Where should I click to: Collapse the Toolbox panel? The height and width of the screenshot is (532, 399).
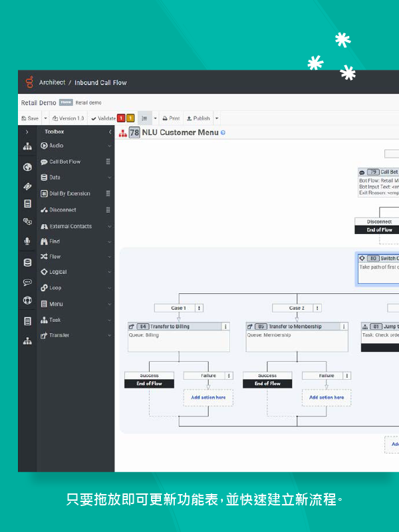point(110,132)
